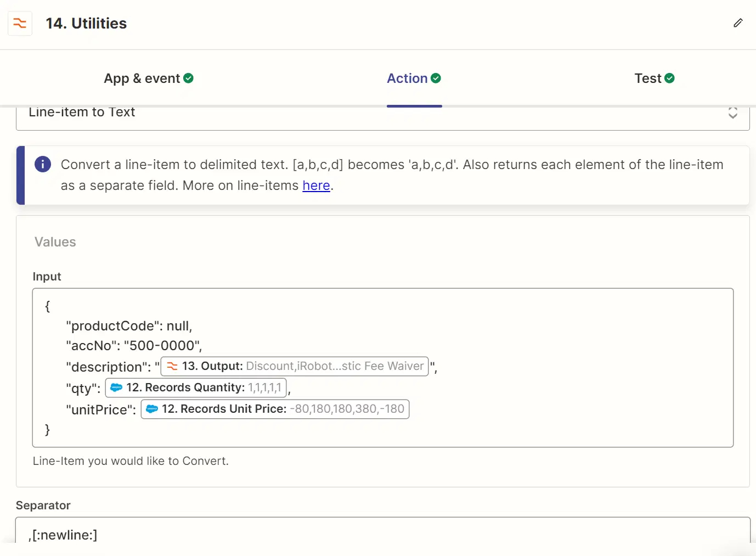The height and width of the screenshot is (556, 756).
Task: Click the Utilities app icon in header
Action: point(20,23)
